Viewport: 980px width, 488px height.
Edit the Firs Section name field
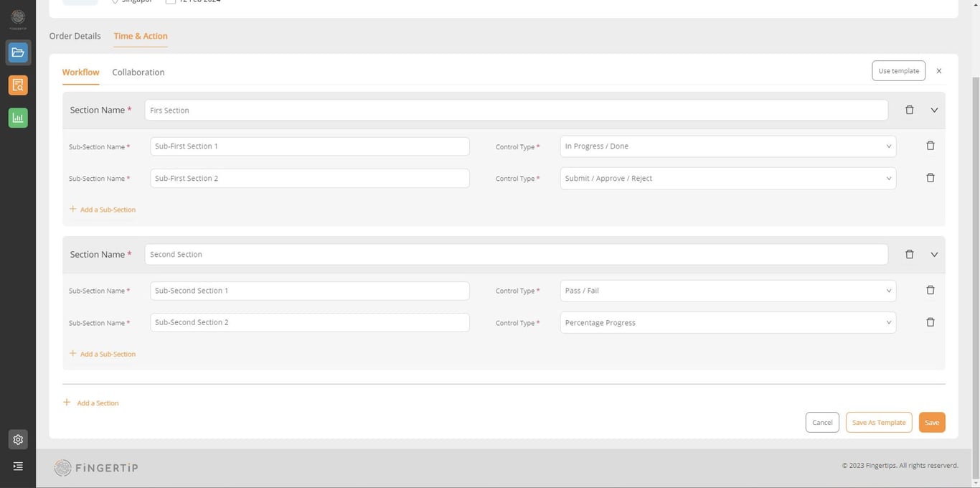tap(516, 111)
